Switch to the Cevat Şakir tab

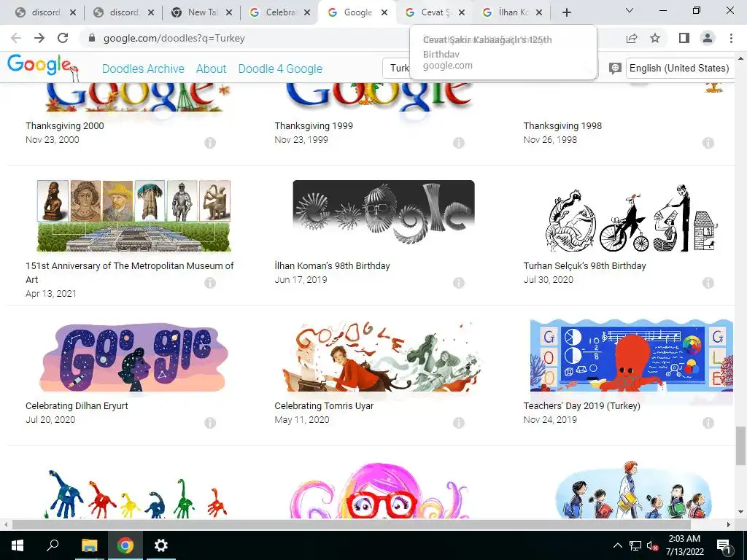pyautogui.click(x=435, y=12)
